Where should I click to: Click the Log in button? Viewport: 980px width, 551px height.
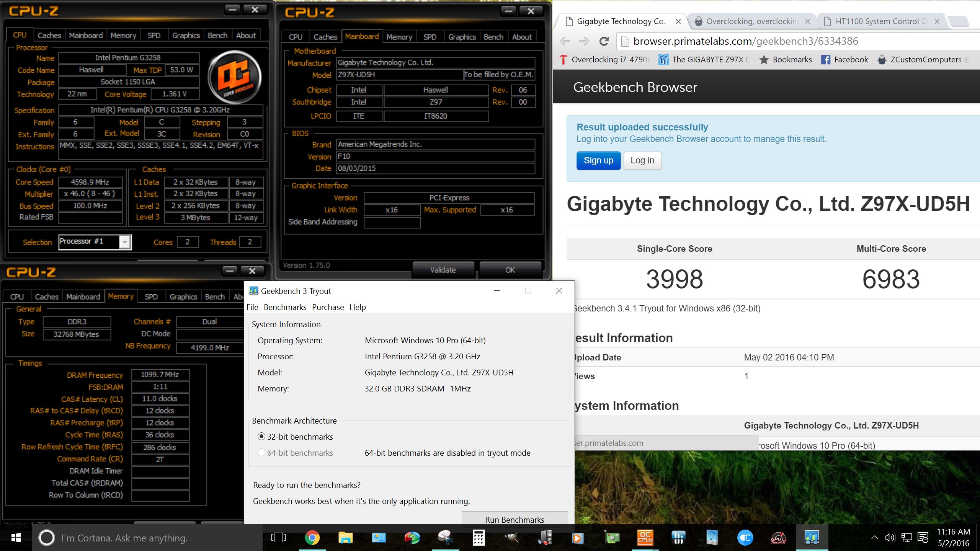click(642, 160)
